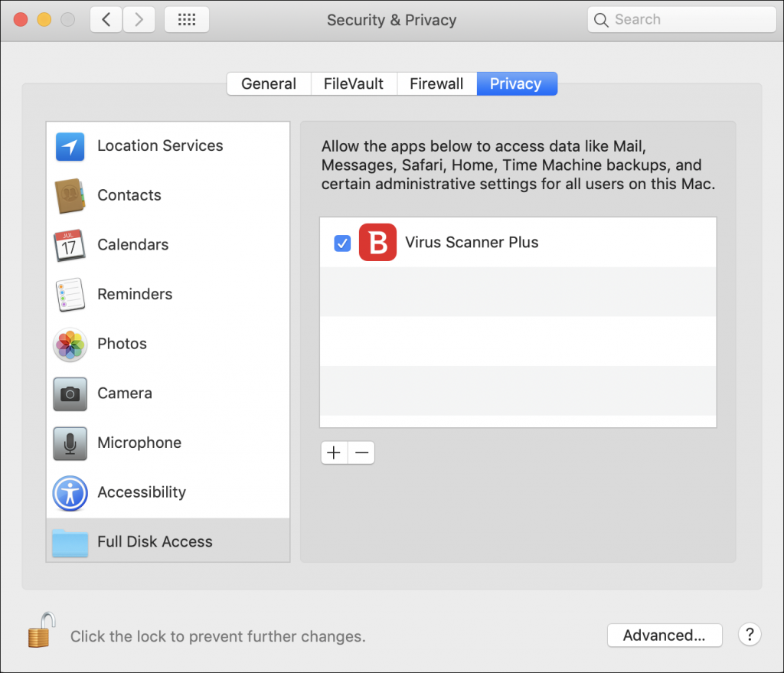
Task: Remove an app with the minus button
Action: [x=361, y=452]
